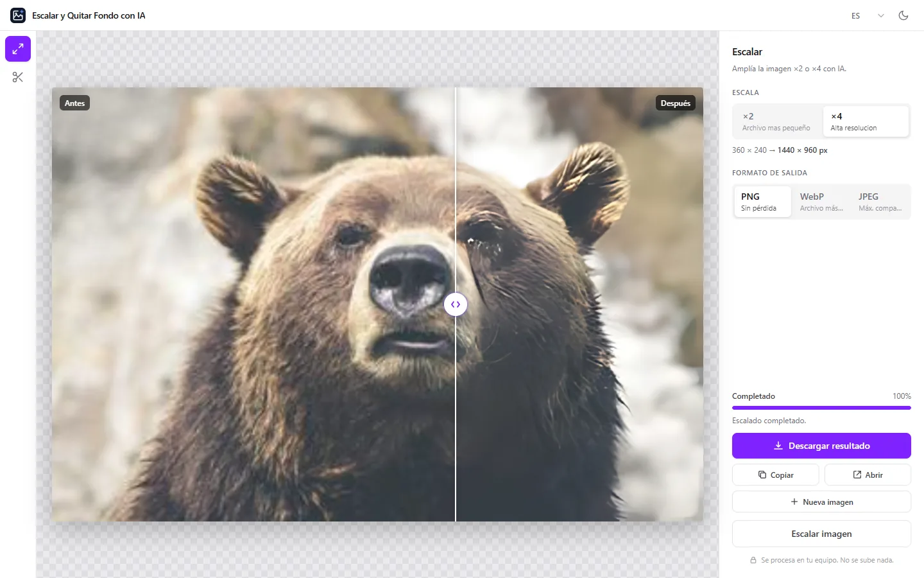Viewport: 924px width, 578px height.
Task: Toggle dark mode moon icon
Action: 903,15
